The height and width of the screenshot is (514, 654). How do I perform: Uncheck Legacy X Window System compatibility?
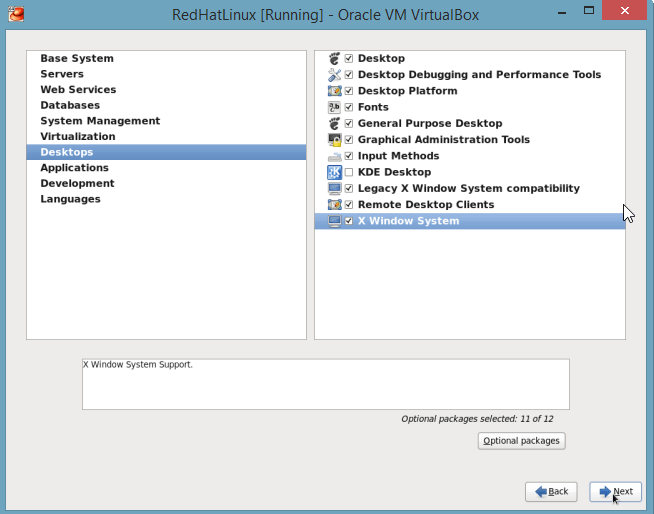point(349,189)
